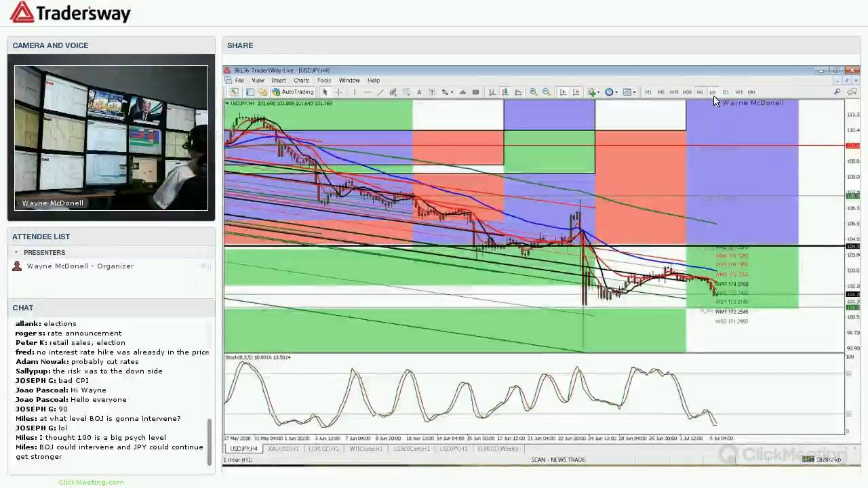Open the indicators list dropdown
This screenshot has height=488, width=868.
[x=593, y=92]
